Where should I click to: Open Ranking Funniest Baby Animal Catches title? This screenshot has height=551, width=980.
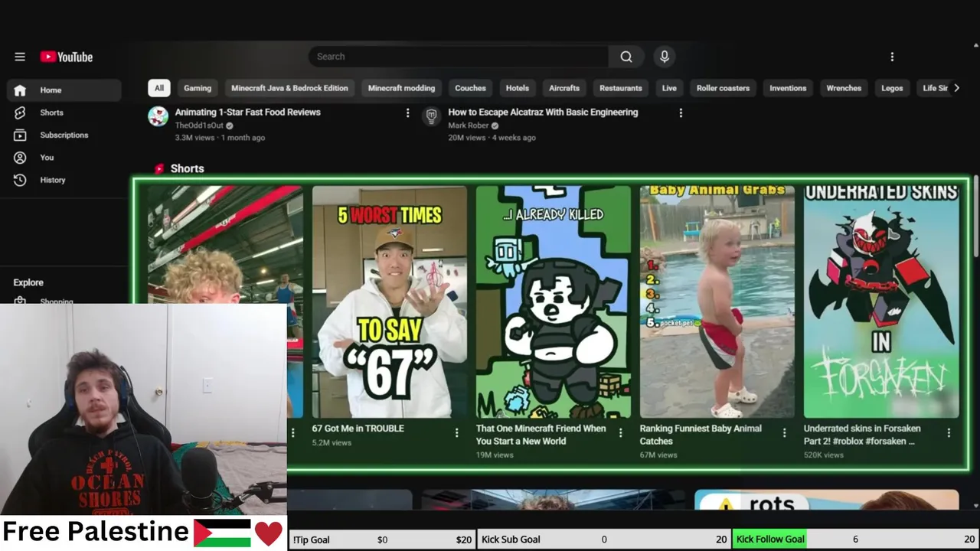[x=701, y=435]
